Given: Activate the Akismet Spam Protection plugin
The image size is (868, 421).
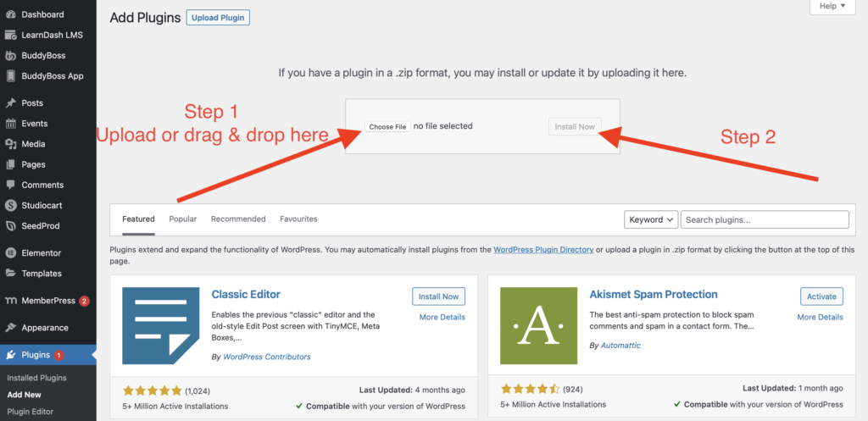Looking at the screenshot, I should point(821,296).
